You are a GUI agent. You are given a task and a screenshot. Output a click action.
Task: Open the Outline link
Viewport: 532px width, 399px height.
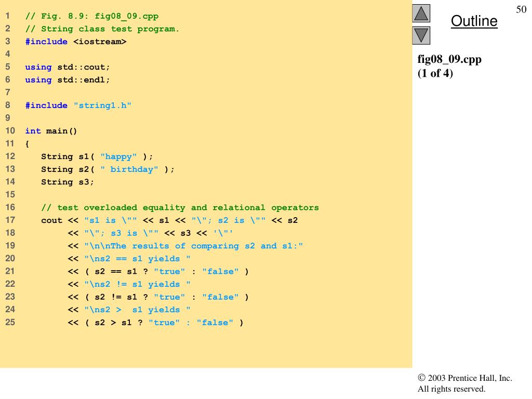point(474,21)
